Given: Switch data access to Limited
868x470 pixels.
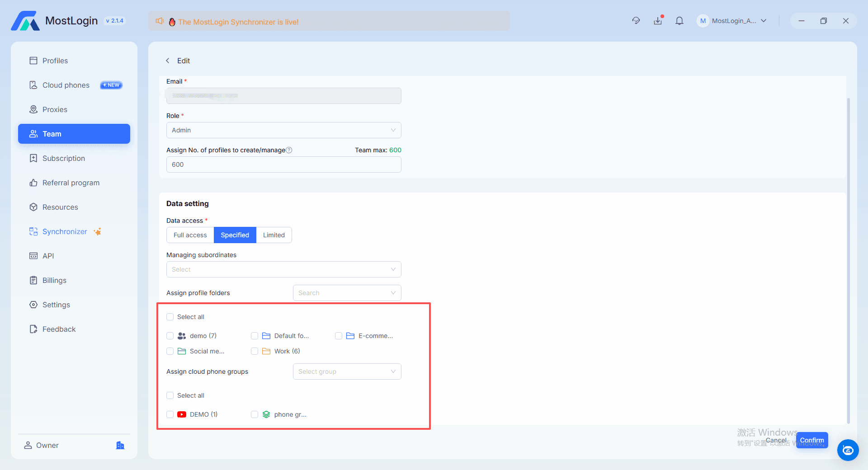Looking at the screenshot, I should (274, 235).
